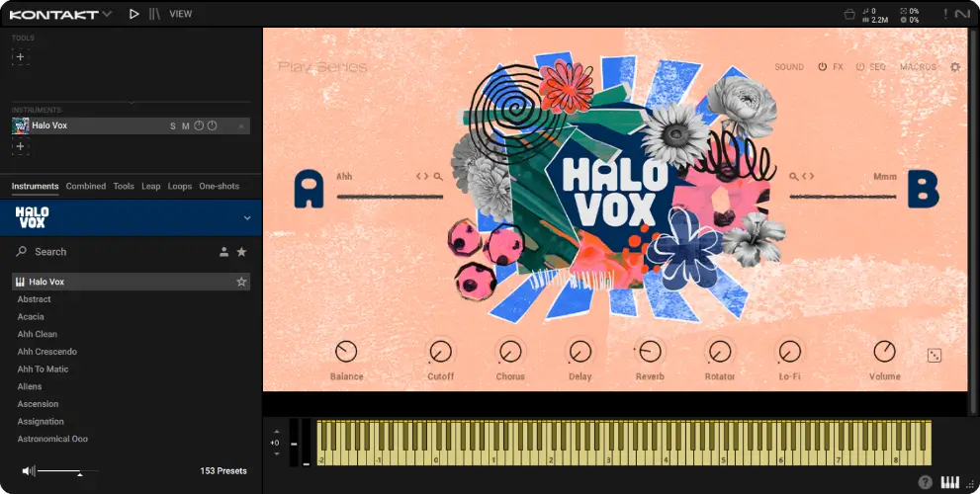Switch to the Instruments tab
The width and height of the screenshot is (980, 494).
[35, 186]
